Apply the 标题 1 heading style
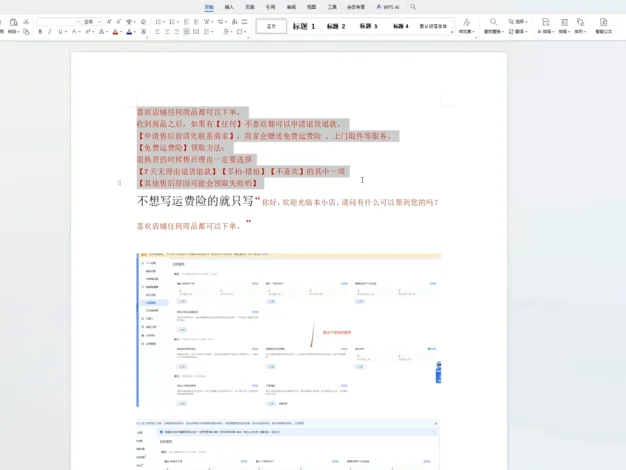This screenshot has width=626, height=470. [303, 26]
